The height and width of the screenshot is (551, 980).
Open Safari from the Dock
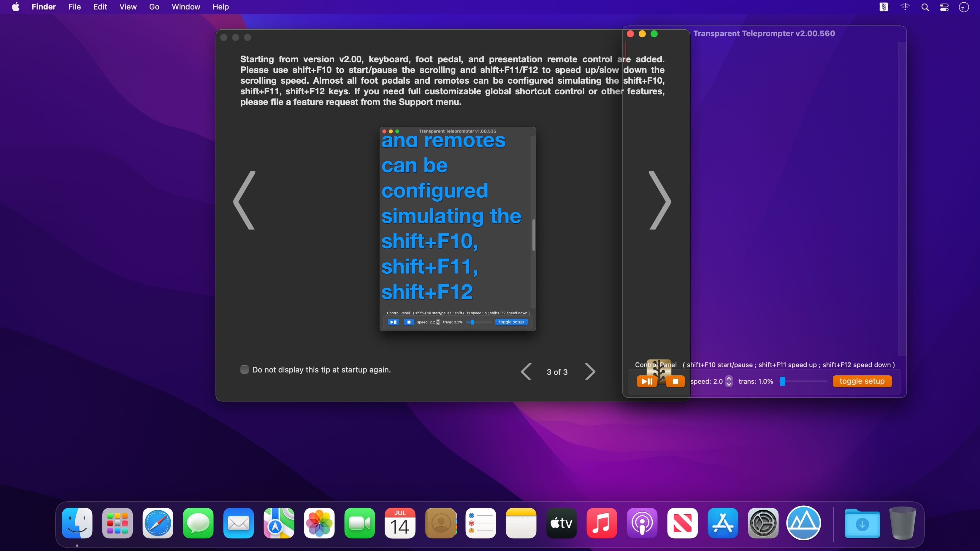158,523
